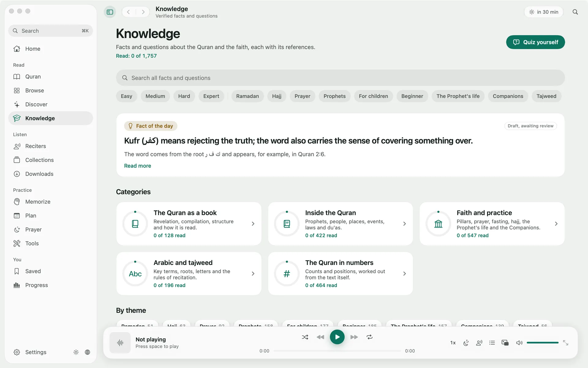Switch light mode via sun icon near Settings
The width and height of the screenshot is (588, 368).
(76, 352)
